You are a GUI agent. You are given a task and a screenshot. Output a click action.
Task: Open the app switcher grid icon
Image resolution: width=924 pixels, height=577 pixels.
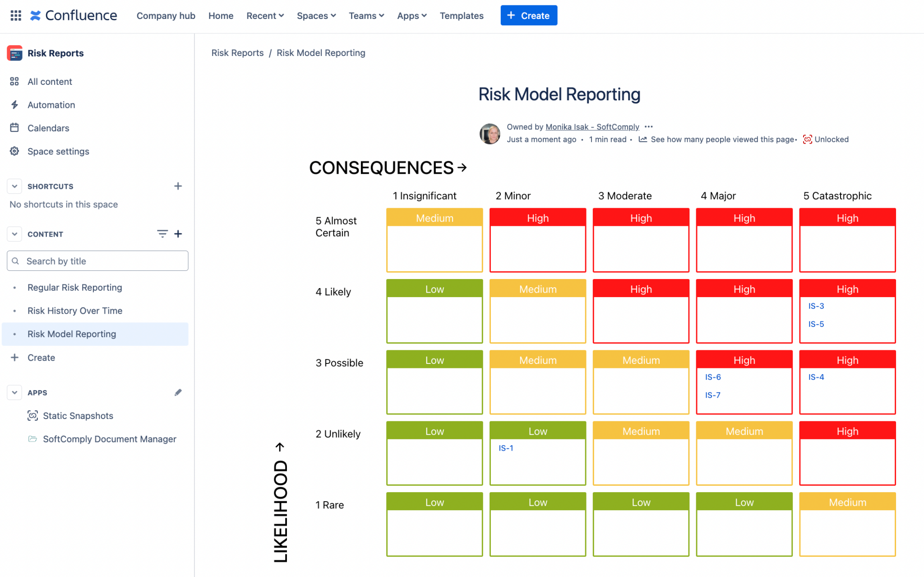pos(15,15)
